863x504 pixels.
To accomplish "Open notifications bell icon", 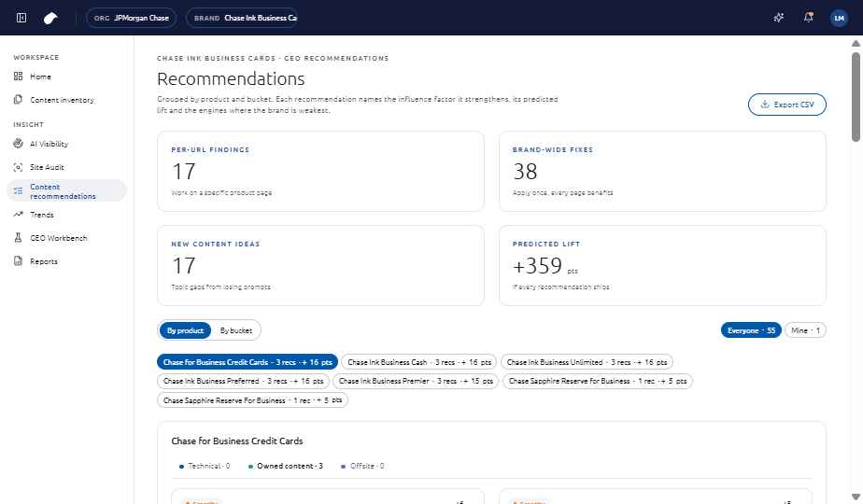I will click(809, 18).
